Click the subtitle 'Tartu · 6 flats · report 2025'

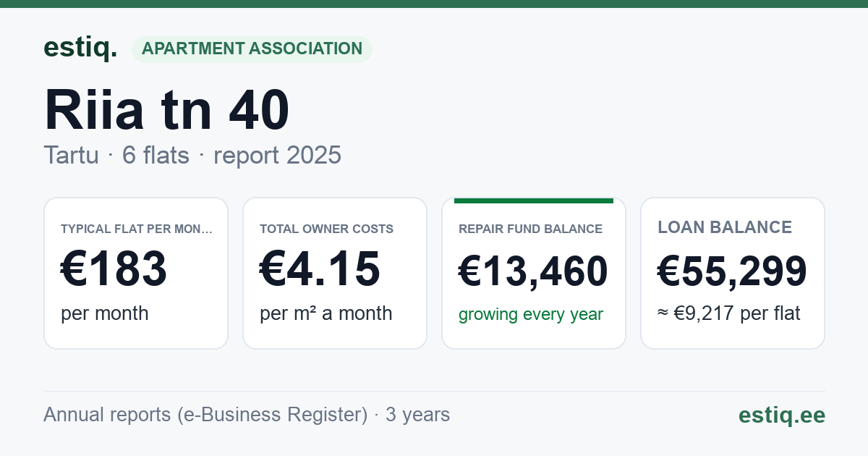(x=192, y=155)
